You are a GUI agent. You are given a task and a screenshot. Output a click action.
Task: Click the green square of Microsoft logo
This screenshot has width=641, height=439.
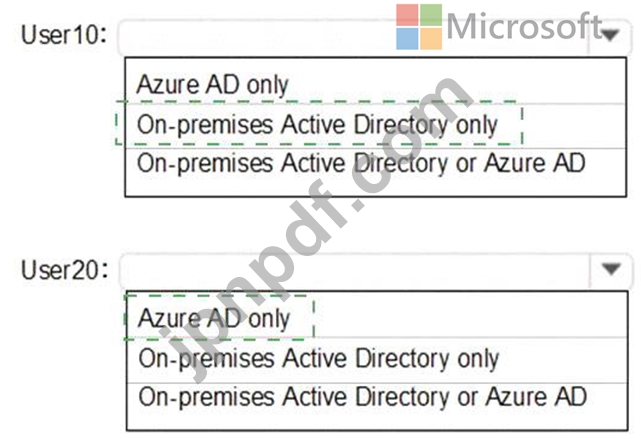[x=431, y=15]
